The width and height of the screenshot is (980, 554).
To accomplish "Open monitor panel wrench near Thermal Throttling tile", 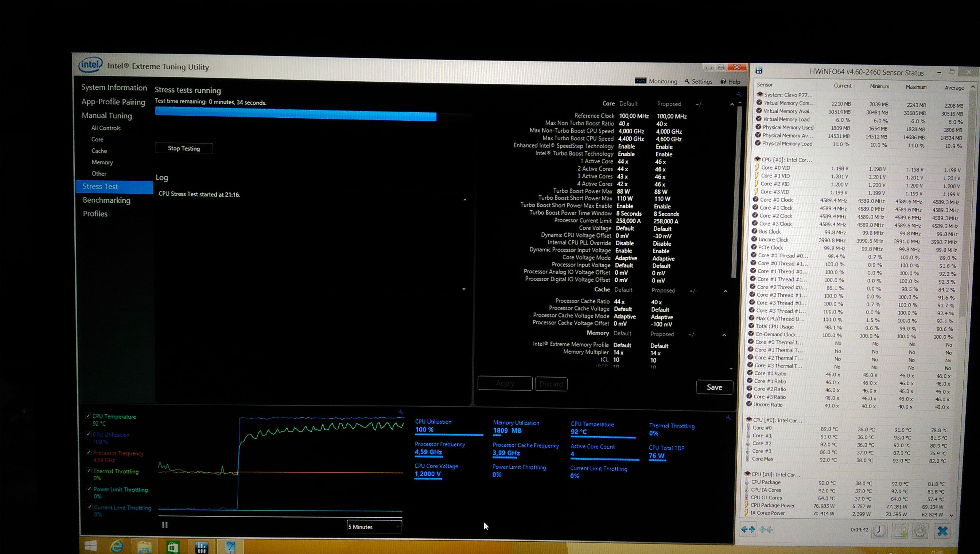I will coord(728,417).
